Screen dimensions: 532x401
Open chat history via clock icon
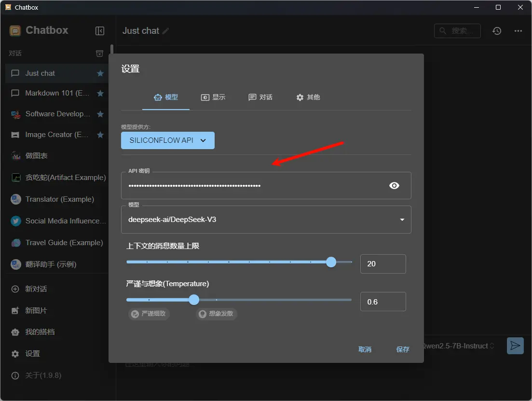coord(496,30)
